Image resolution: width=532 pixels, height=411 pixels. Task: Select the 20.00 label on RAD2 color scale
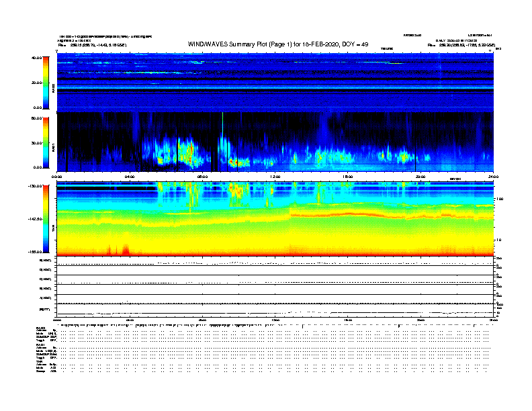(x=36, y=83)
